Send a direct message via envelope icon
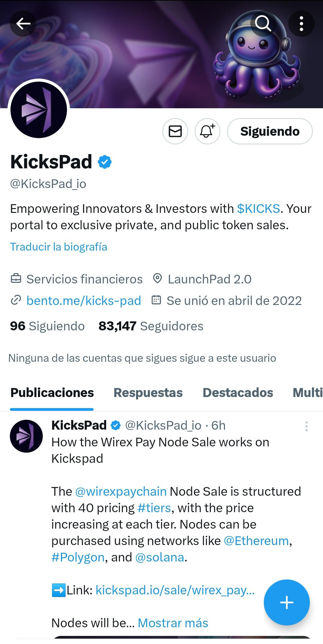The width and height of the screenshot is (323, 644). 175,131
